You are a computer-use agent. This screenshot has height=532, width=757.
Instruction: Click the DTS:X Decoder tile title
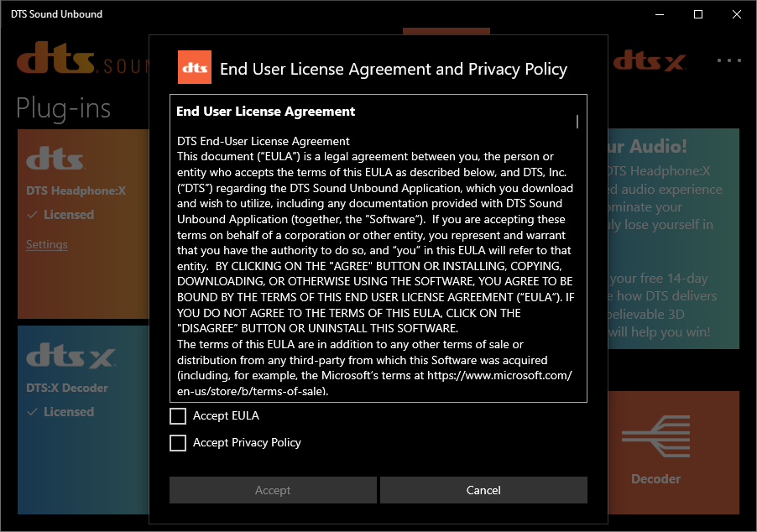click(67, 388)
